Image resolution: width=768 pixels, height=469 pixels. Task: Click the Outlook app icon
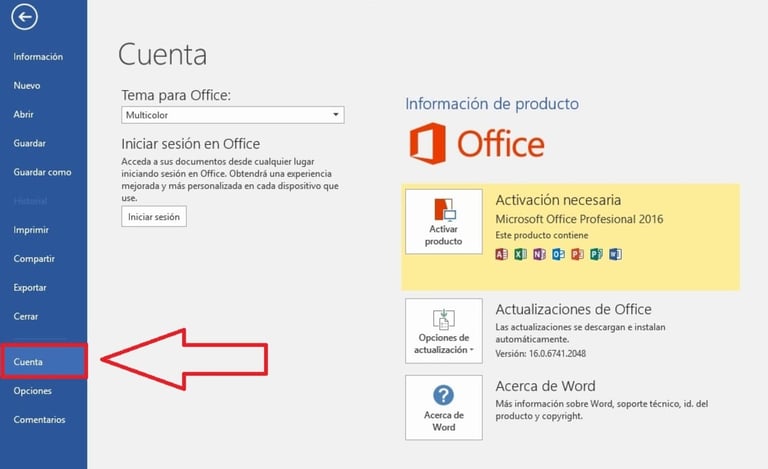(558, 254)
